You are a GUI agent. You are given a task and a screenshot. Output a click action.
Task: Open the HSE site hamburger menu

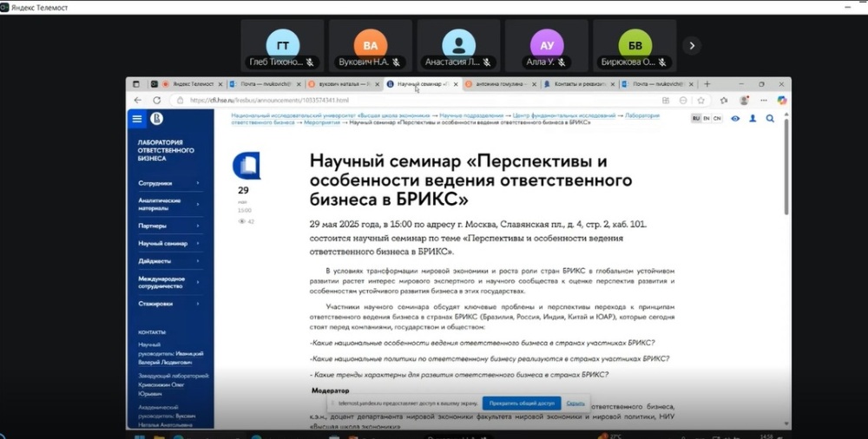[x=137, y=119]
